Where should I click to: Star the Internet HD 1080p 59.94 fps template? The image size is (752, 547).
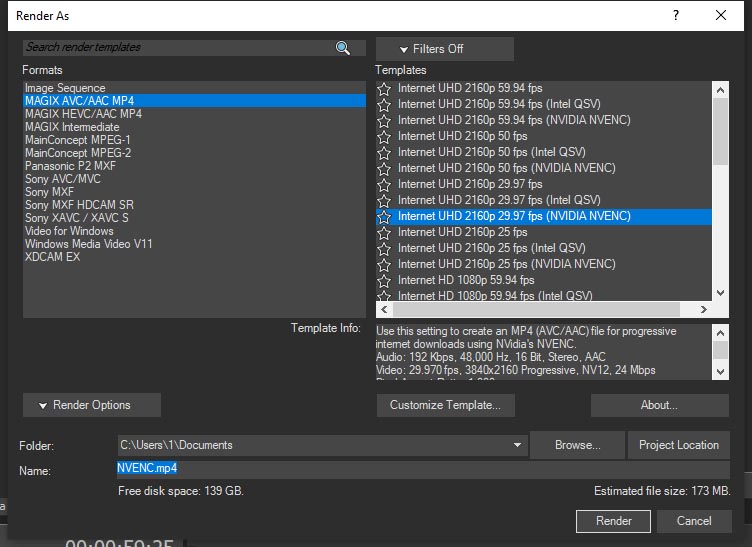pyautogui.click(x=384, y=280)
